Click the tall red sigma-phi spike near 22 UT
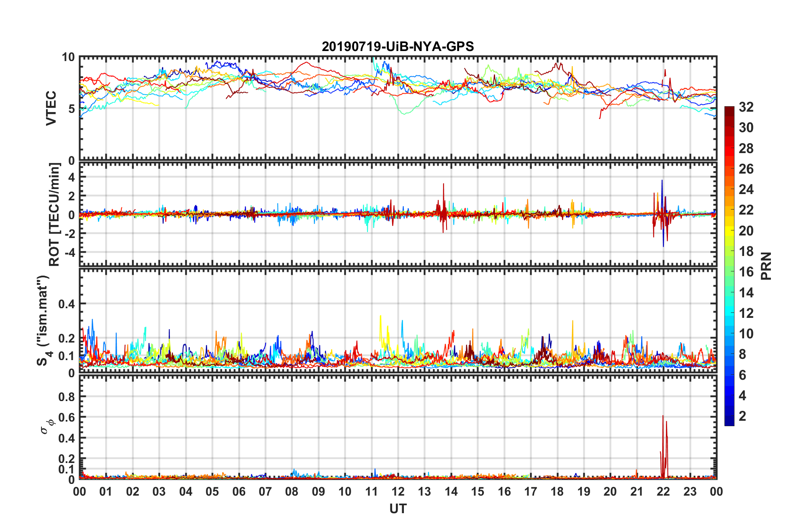796x532 pixels. (x=664, y=447)
